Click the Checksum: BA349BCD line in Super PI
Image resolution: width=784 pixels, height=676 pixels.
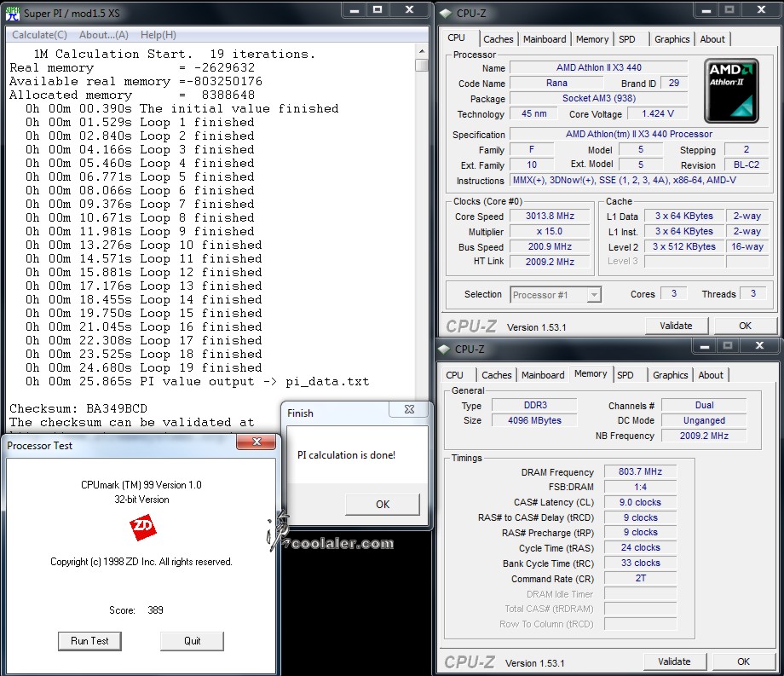point(78,409)
